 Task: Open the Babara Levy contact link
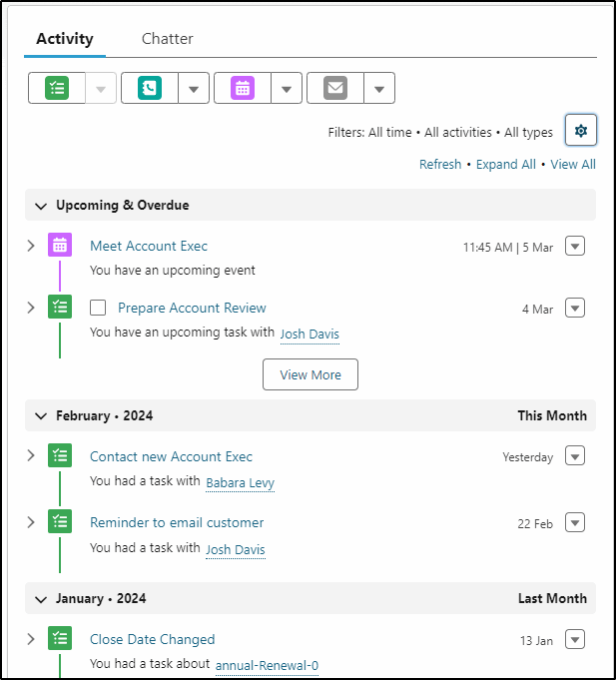(x=241, y=482)
